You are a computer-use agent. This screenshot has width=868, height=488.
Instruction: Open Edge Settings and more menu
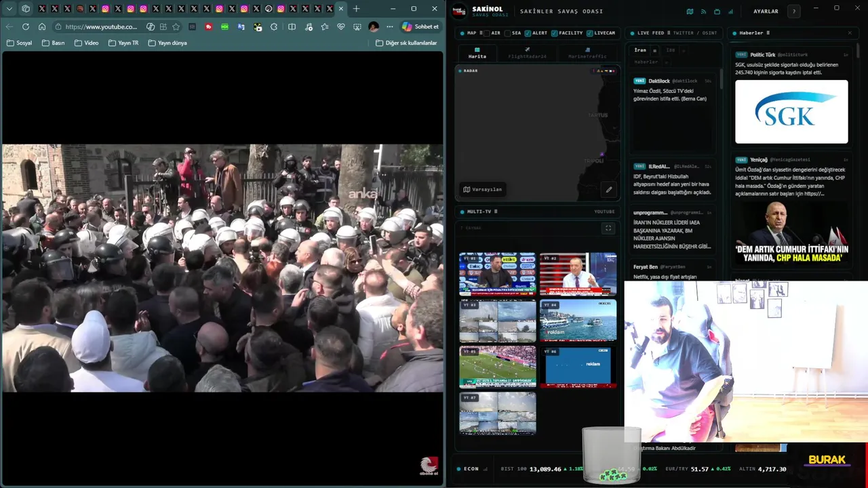(390, 26)
